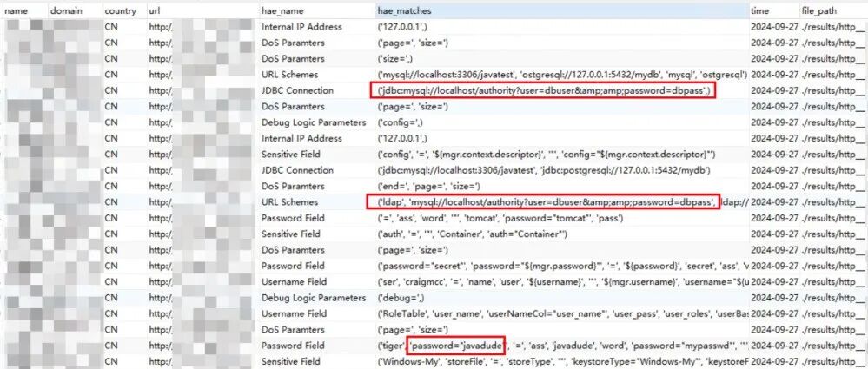
Task: Click the url column header
Action: [x=202, y=10]
